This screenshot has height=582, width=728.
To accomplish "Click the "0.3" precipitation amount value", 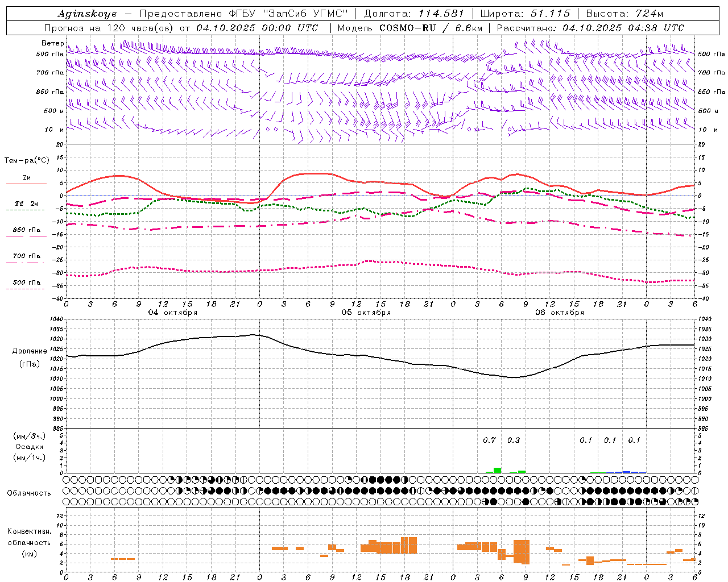I will point(513,440).
